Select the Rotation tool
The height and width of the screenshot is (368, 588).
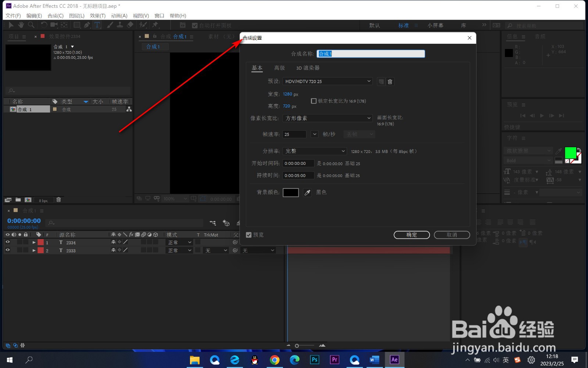[x=44, y=25]
